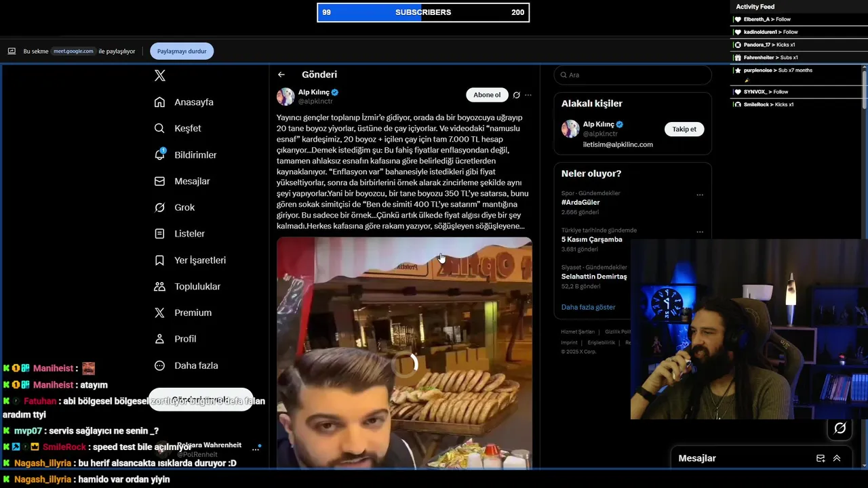Image resolution: width=868 pixels, height=488 pixels.
Task: Click the Paylaşmayı durdur button
Action: [x=182, y=51]
